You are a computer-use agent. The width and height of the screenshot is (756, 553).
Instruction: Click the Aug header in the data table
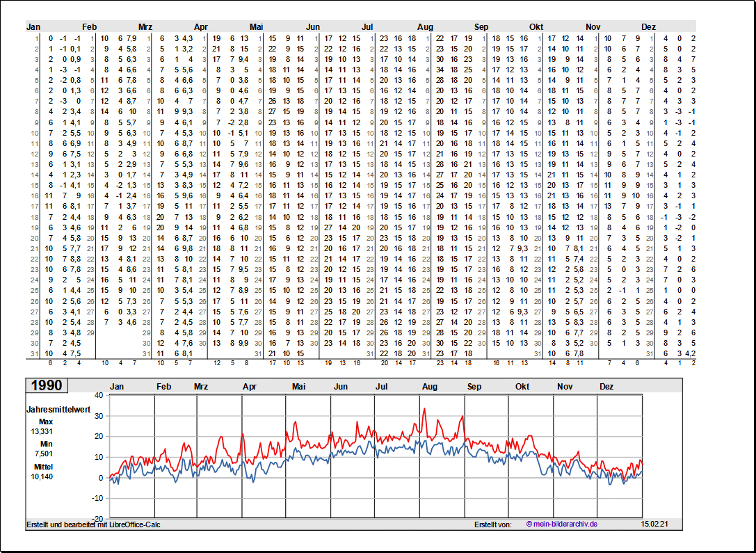424,27
